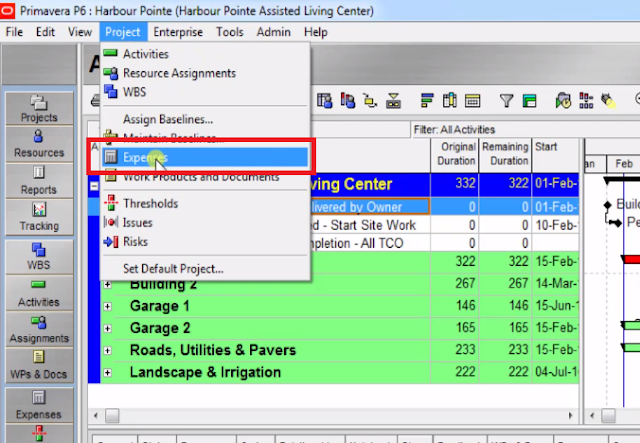Screen dimensions: 640x443
Task: Open the Admin menu
Action: (273, 32)
